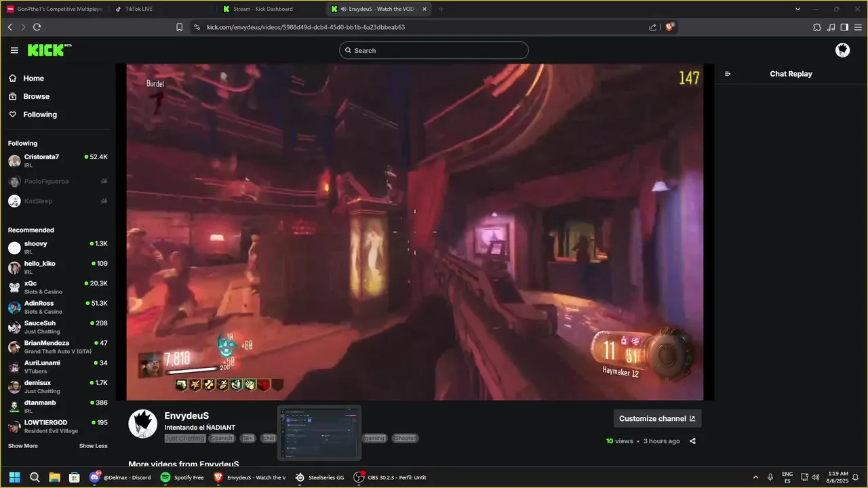Open recommended channel shoovy
Image resolution: width=868 pixels, height=488 pixels.
(57, 247)
